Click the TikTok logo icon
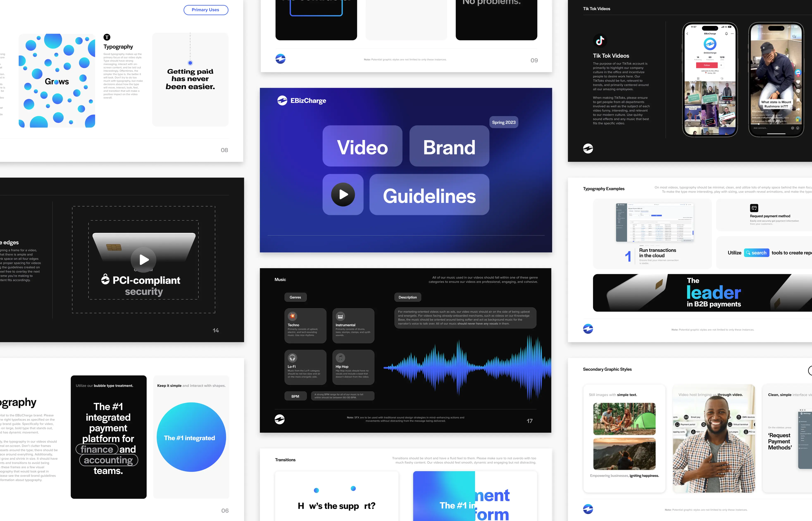This screenshot has height=521, width=812. click(600, 41)
